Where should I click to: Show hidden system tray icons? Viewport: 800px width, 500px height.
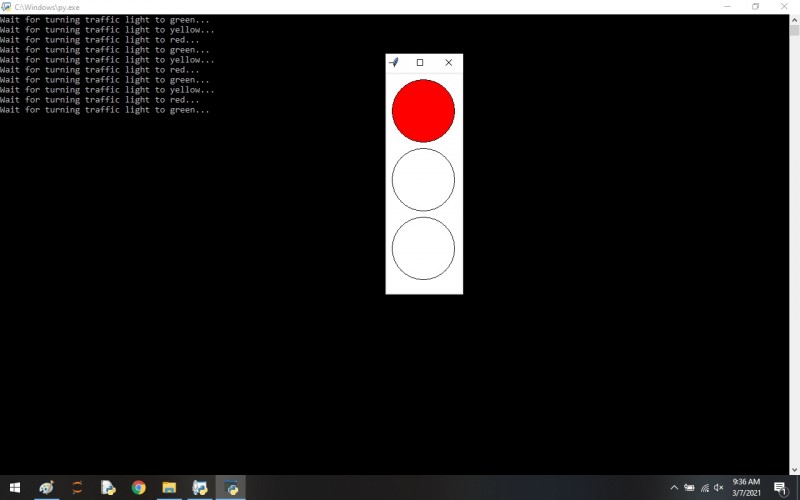[674, 488]
